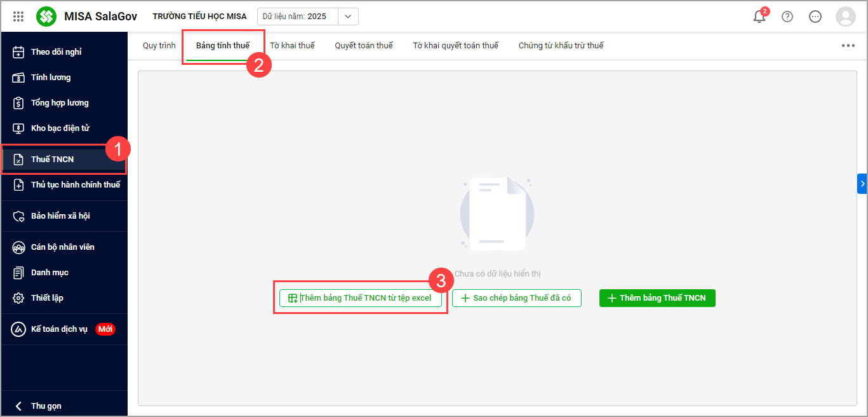Switch to the Quyết toán thuế tab
The image size is (868, 417).
point(364,46)
